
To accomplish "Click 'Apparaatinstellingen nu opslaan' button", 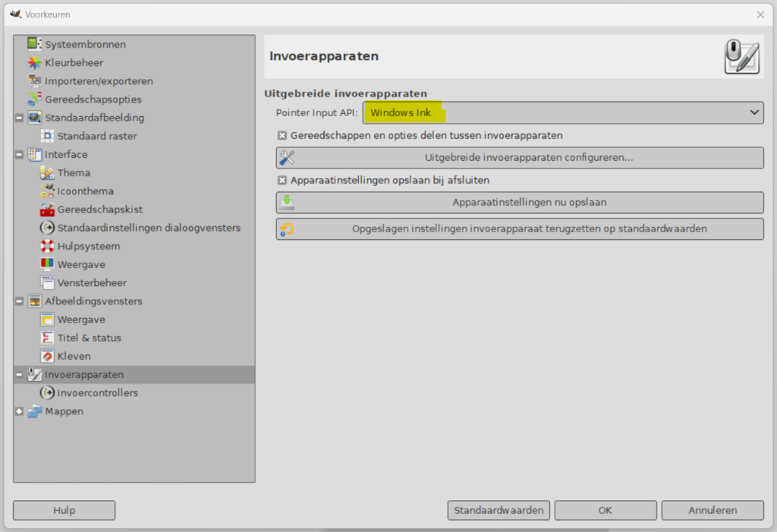I will click(520, 203).
